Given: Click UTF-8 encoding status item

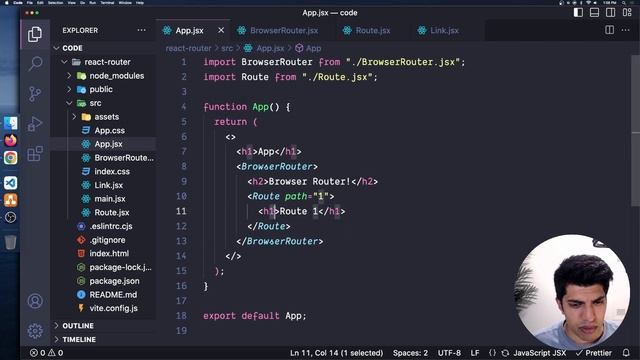Looking at the screenshot, I should (x=449, y=353).
